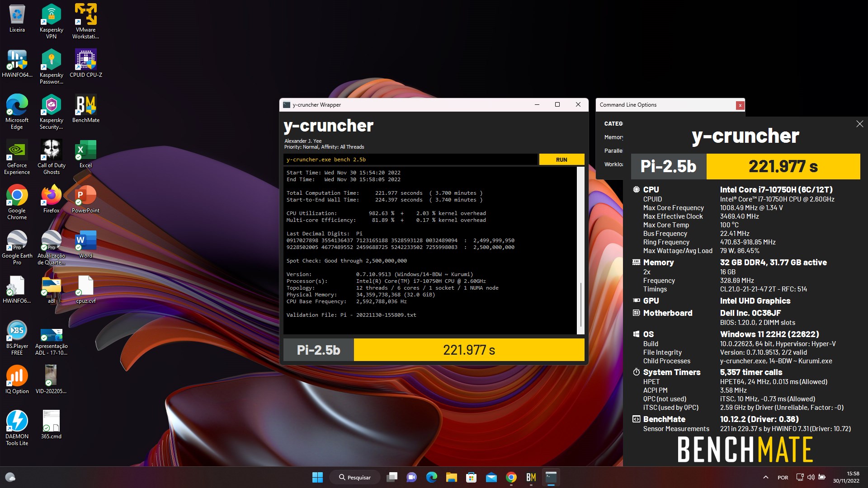Click the 5,357 timer calls value
The height and width of the screenshot is (488, 868).
(x=751, y=372)
